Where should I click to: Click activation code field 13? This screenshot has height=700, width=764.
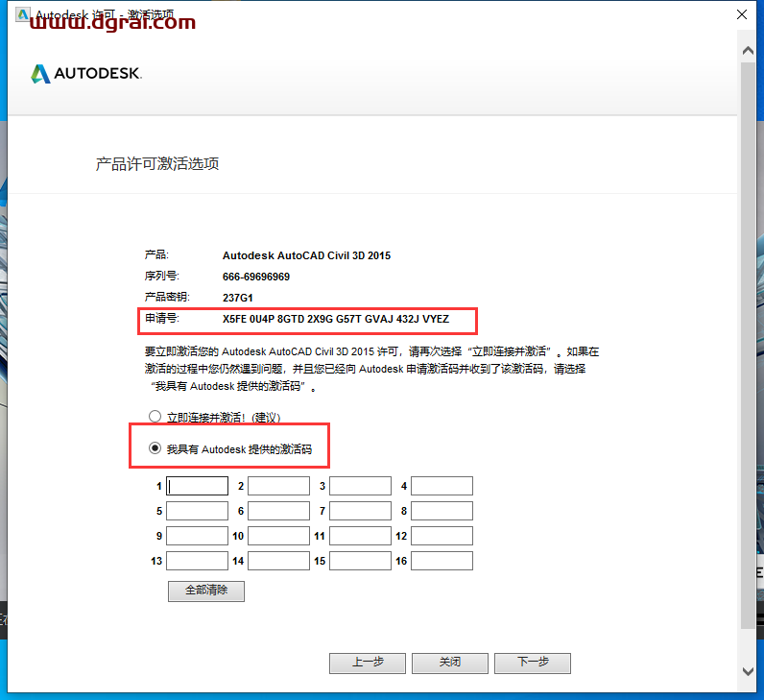pyautogui.click(x=198, y=561)
